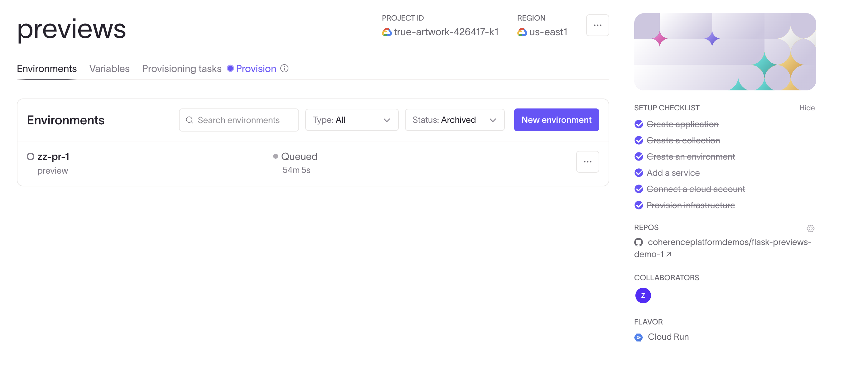The width and height of the screenshot is (868, 384).
Task: Click the Search environments input field
Action: point(239,119)
